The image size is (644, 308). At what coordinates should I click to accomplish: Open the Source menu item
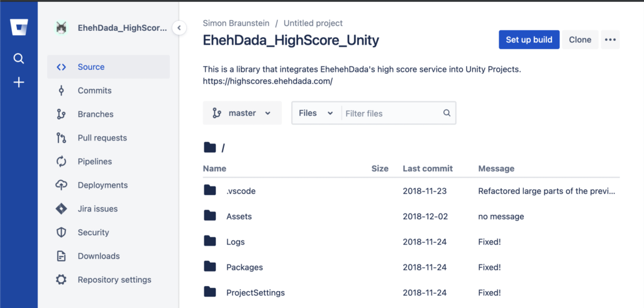(x=108, y=67)
